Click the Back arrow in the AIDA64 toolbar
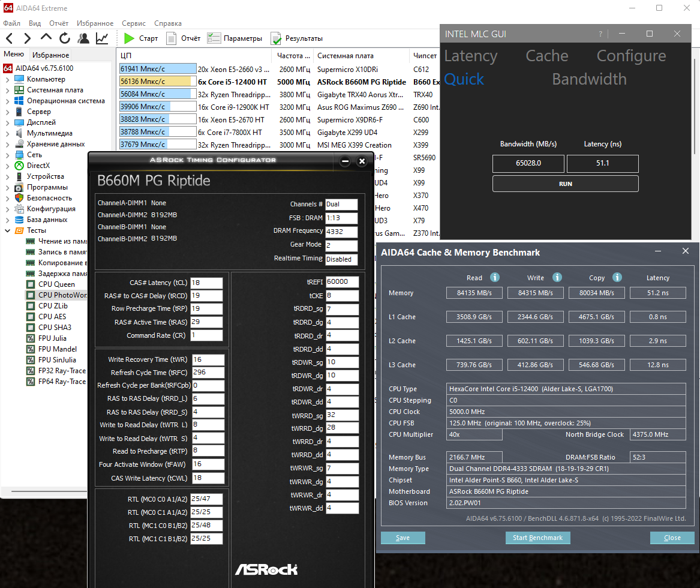 tap(10, 38)
